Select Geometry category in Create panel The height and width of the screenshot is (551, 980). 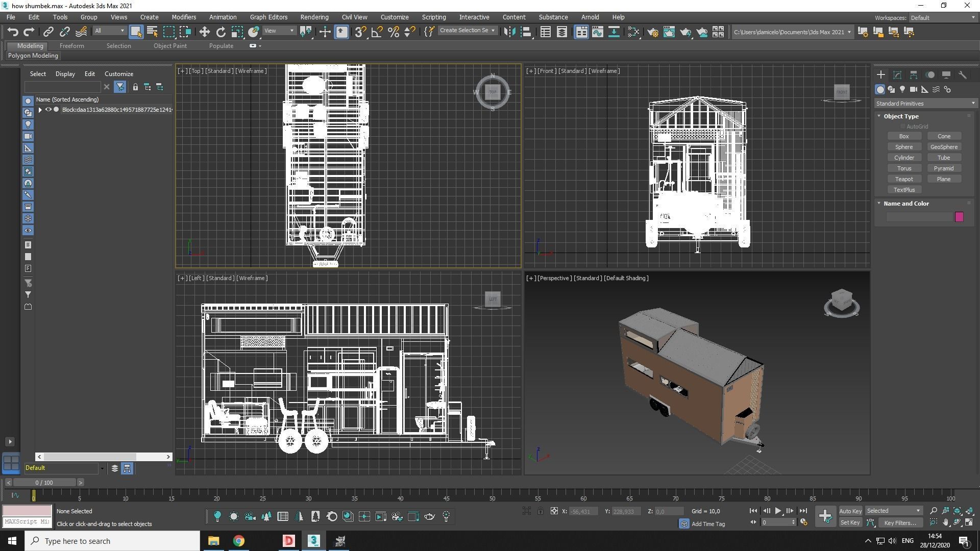pos(880,89)
